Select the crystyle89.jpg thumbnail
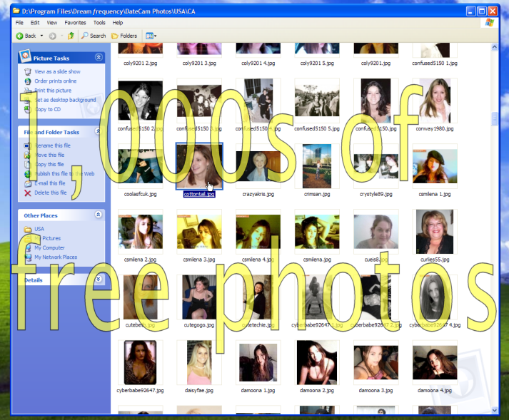 click(376, 166)
